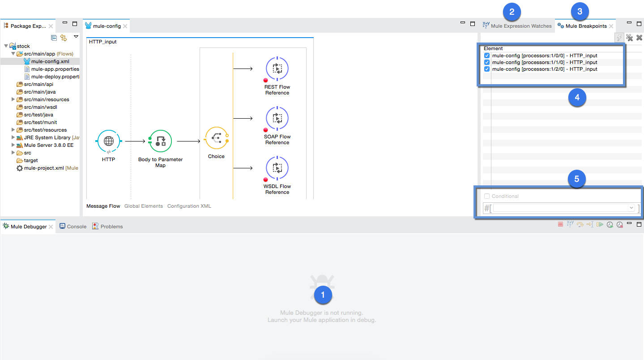Click the Link with Editor icon in Package Explorer

[x=64, y=38]
